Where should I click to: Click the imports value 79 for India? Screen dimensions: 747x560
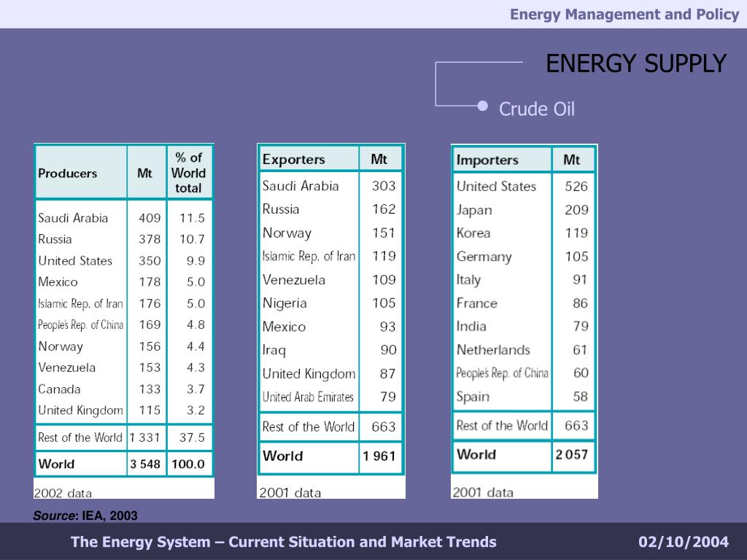click(581, 326)
